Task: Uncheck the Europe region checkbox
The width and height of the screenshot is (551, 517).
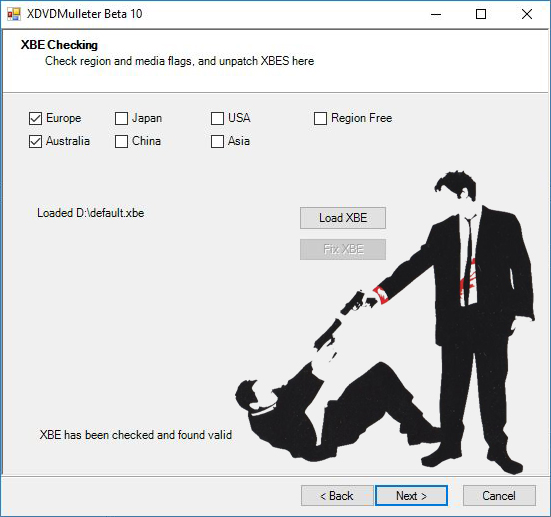Action: (x=35, y=118)
